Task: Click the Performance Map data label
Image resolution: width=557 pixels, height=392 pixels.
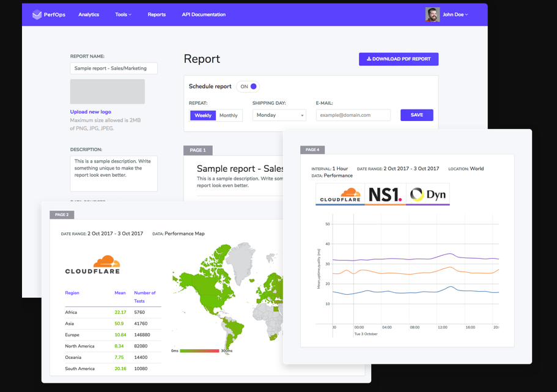Action: tap(185, 234)
